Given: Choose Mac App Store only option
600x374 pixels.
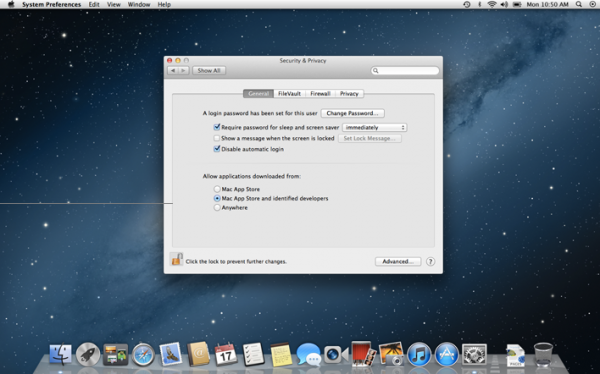Looking at the screenshot, I should [x=217, y=189].
